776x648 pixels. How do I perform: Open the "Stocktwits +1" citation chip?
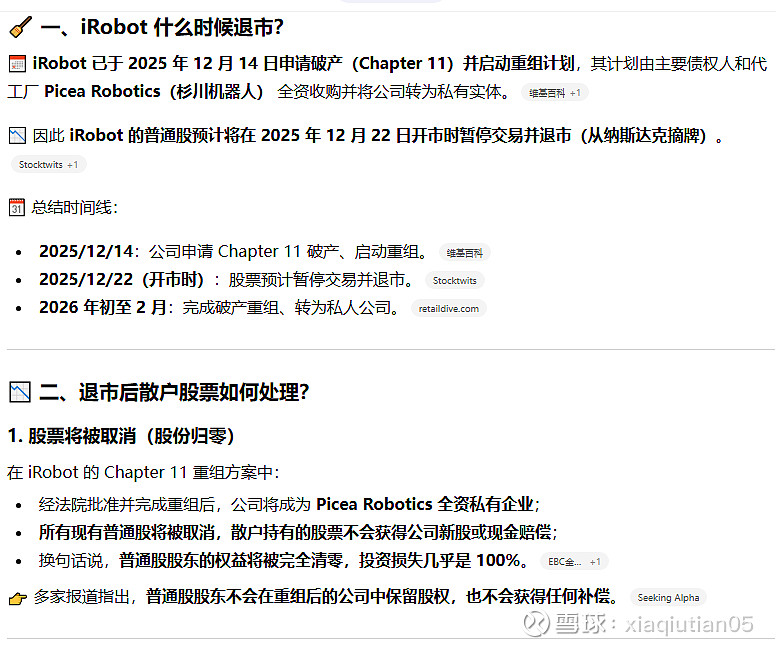tap(48, 164)
